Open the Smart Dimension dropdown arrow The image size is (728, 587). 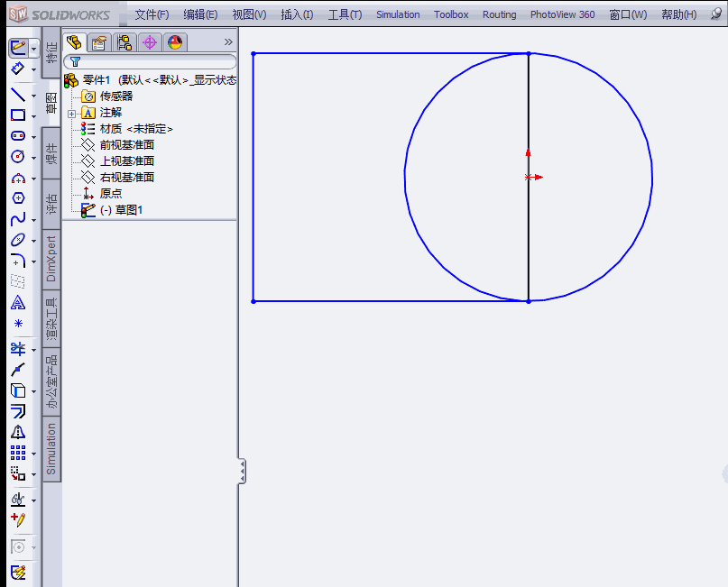tap(34, 69)
